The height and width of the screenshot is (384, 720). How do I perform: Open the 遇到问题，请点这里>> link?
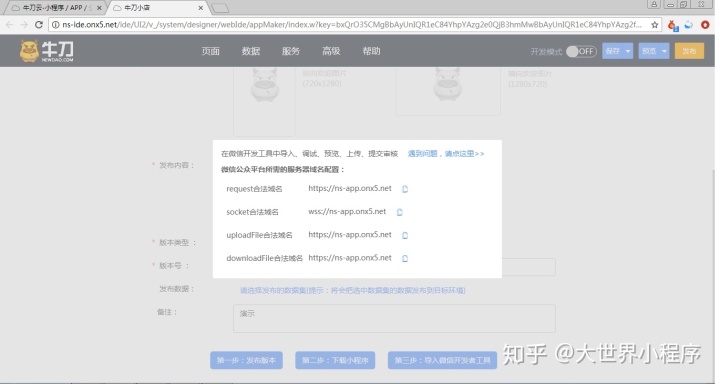(x=446, y=154)
